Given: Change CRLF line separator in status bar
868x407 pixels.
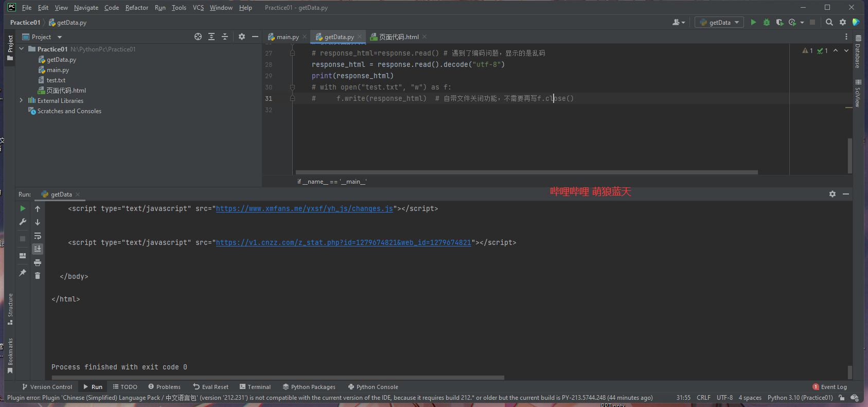Looking at the screenshot, I should pyautogui.click(x=703, y=397).
